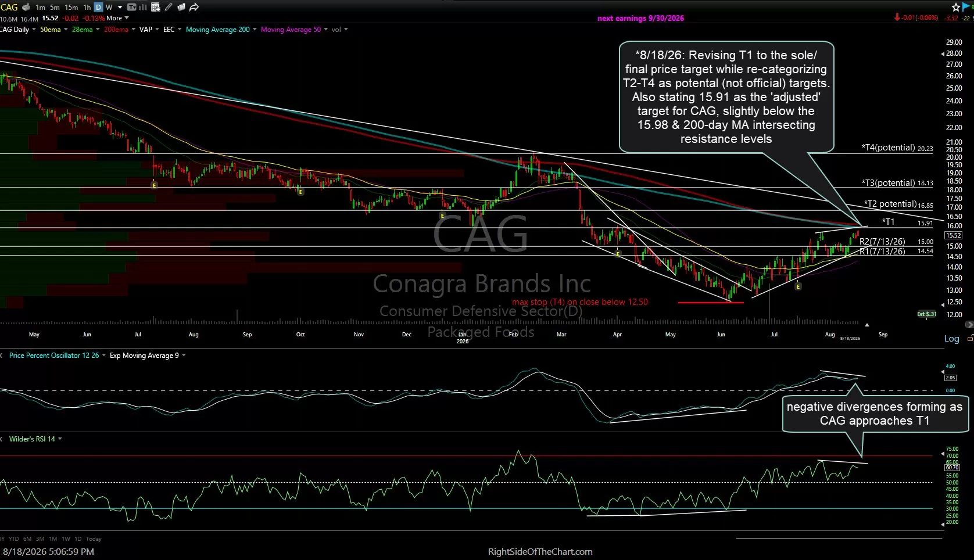Select the 1Y range tab
The image size is (974, 560).
point(2,539)
